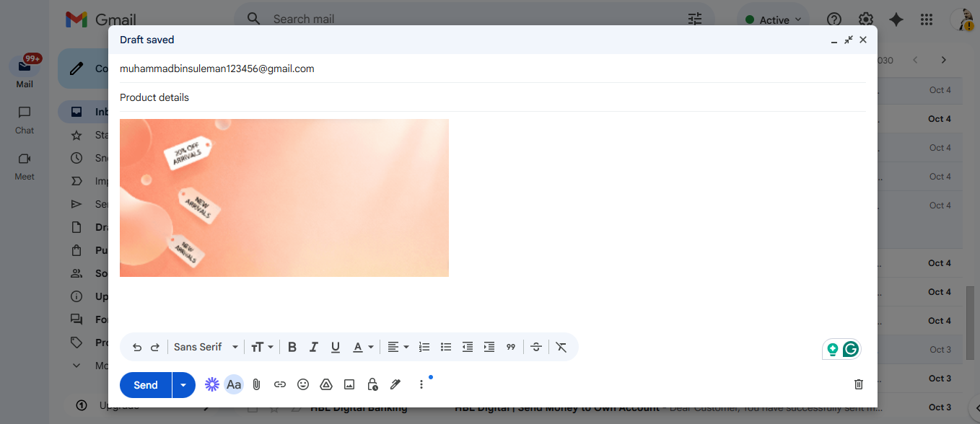Insert a photo into the email
The image size is (980, 424).
tap(349, 384)
